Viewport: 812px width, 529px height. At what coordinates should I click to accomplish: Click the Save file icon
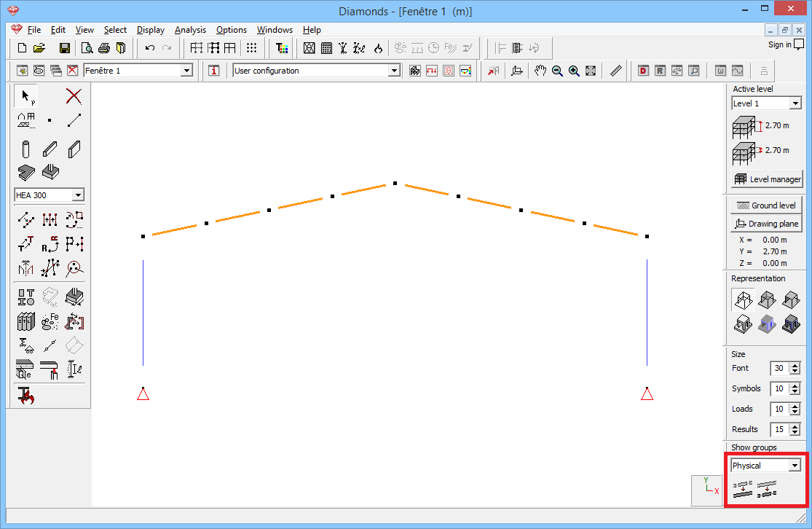(64, 48)
